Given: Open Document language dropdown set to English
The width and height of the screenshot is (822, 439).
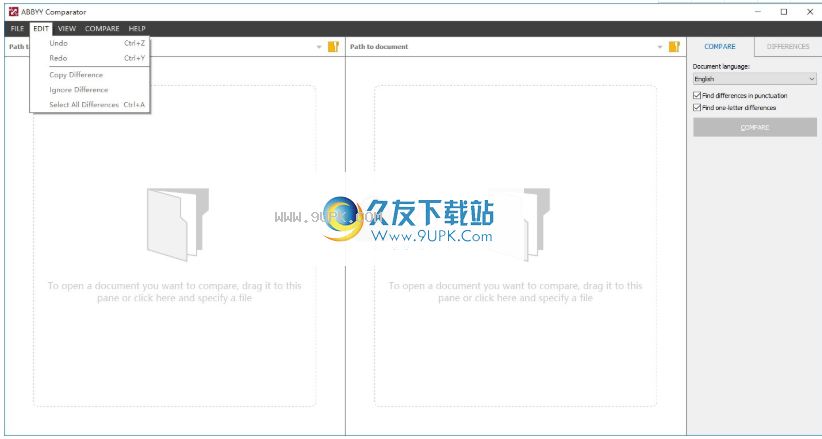Looking at the screenshot, I should 754,79.
